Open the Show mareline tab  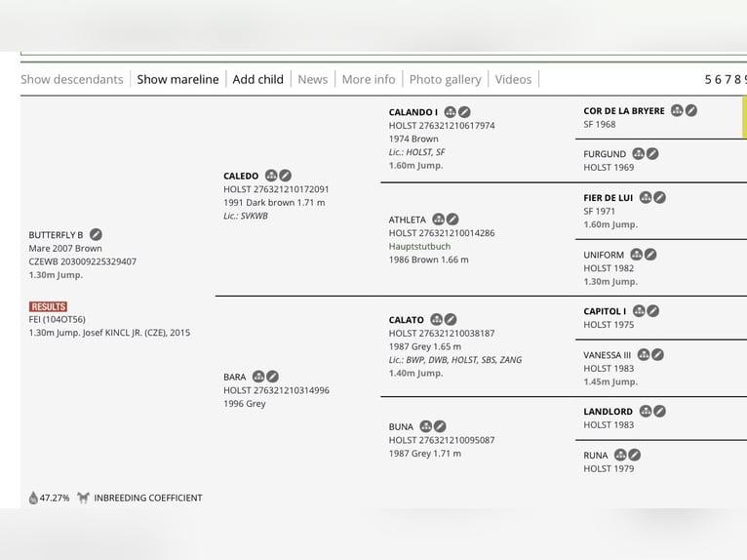click(177, 79)
